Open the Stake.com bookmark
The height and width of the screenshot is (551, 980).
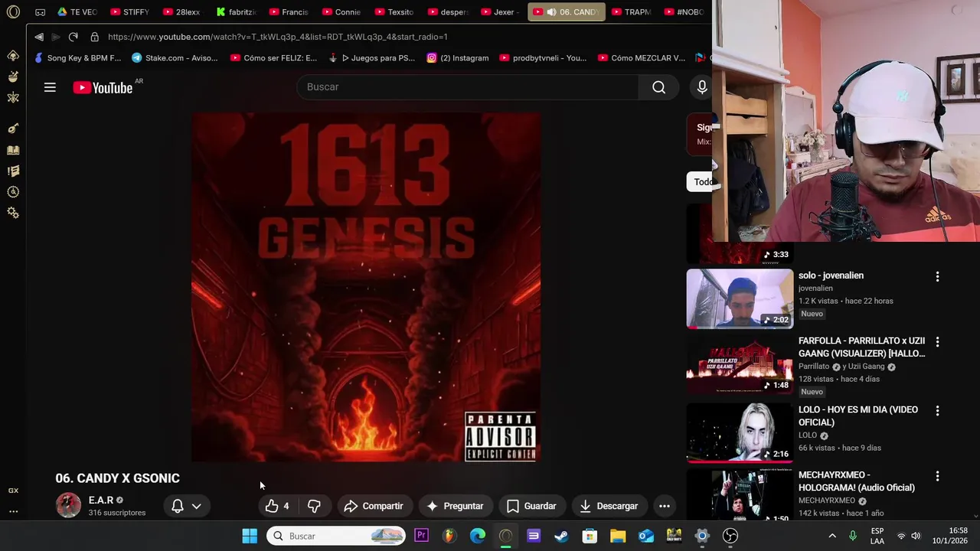tap(175, 57)
